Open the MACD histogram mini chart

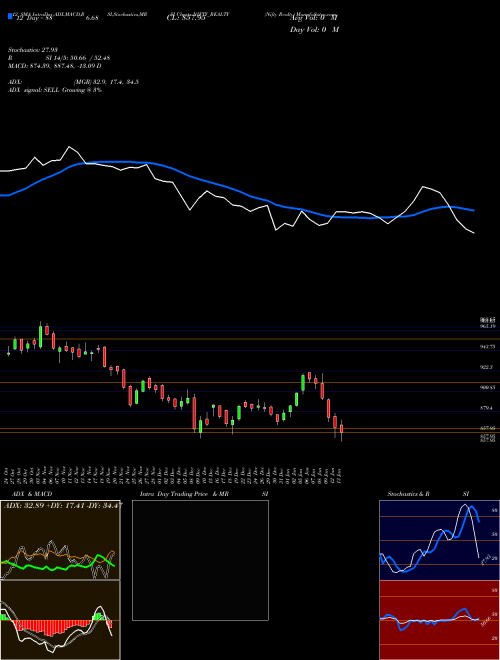tap(60, 620)
